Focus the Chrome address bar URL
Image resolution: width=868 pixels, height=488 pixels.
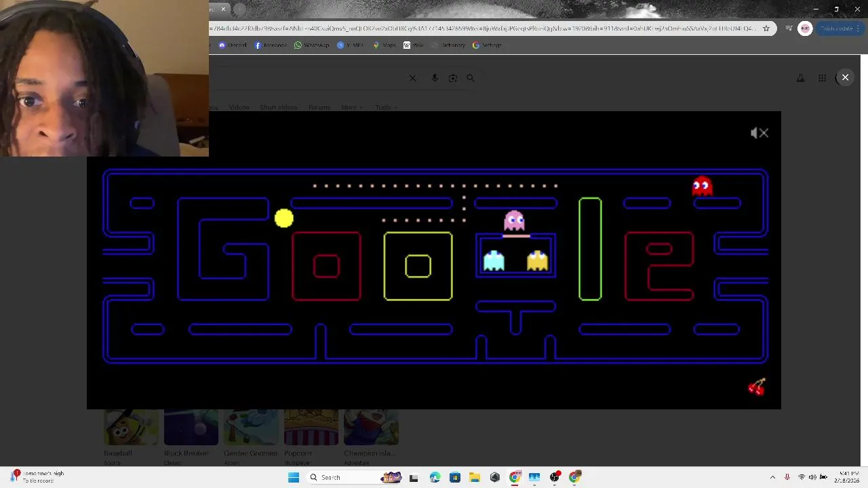point(483,28)
